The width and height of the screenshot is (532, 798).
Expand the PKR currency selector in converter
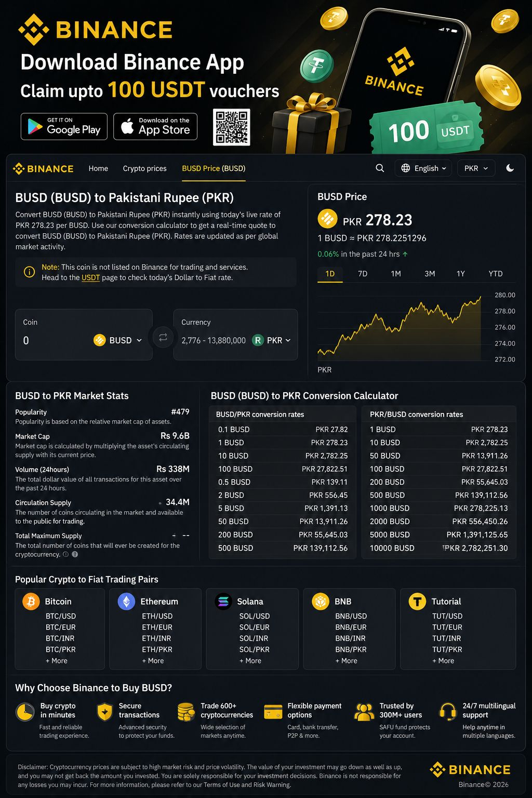point(271,340)
